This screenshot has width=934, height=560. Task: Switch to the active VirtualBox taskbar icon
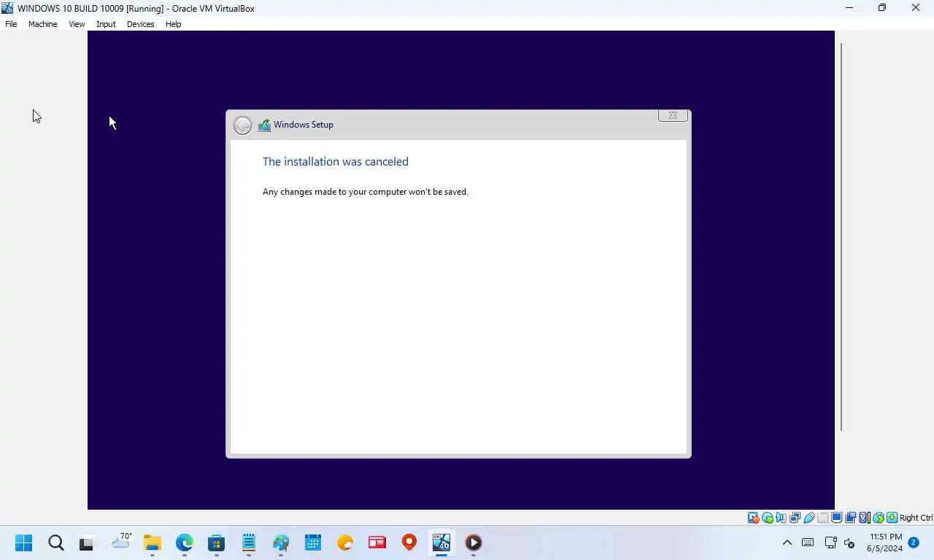click(441, 542)
